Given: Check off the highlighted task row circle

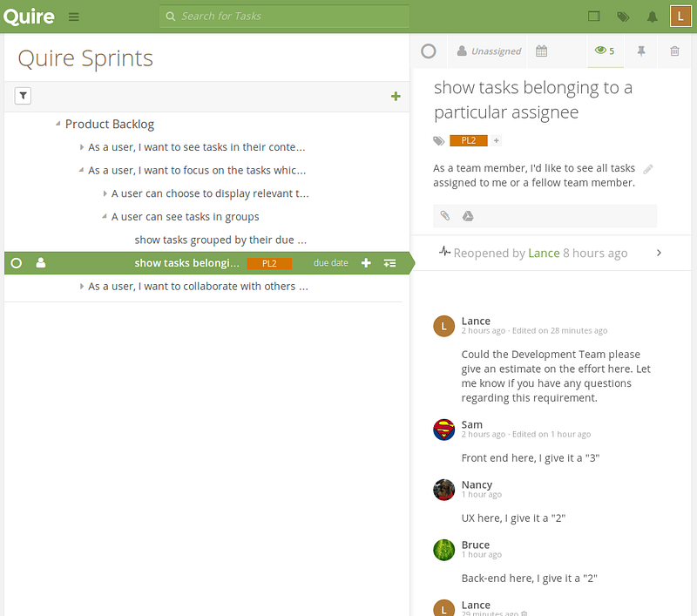Looking at the screenshot, I should coord(17,262).
